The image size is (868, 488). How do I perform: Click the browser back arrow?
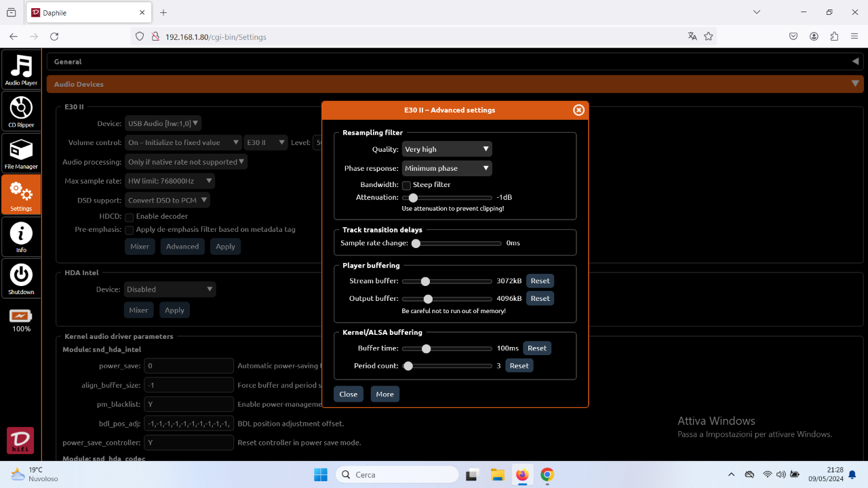pos(14,37)
